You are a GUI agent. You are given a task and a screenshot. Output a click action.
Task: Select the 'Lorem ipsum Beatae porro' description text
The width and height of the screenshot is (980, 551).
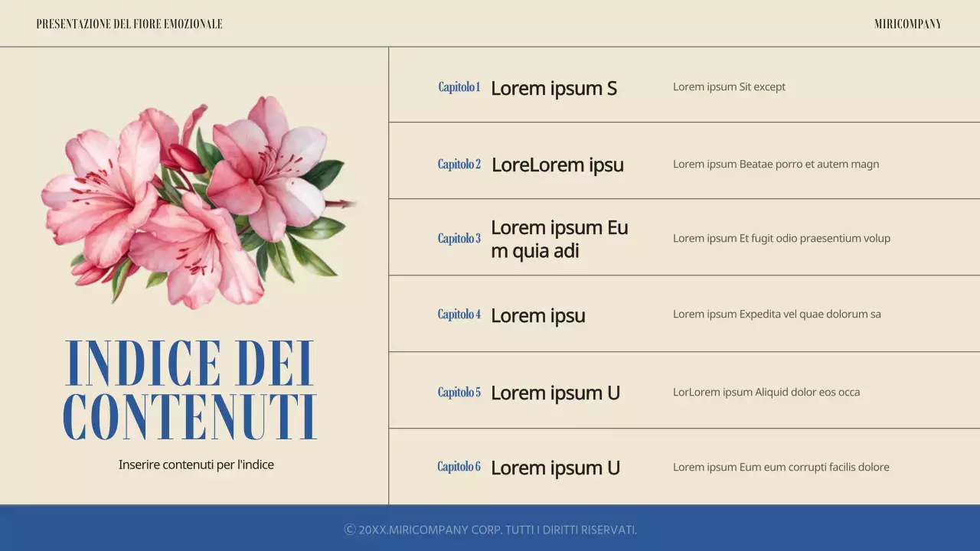(776, 164)
